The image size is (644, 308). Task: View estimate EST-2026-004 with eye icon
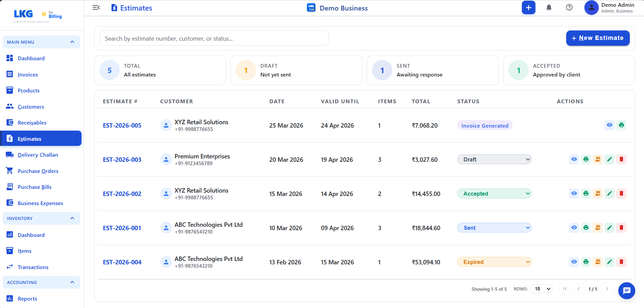pyautogui.click(x=574, y=262)
